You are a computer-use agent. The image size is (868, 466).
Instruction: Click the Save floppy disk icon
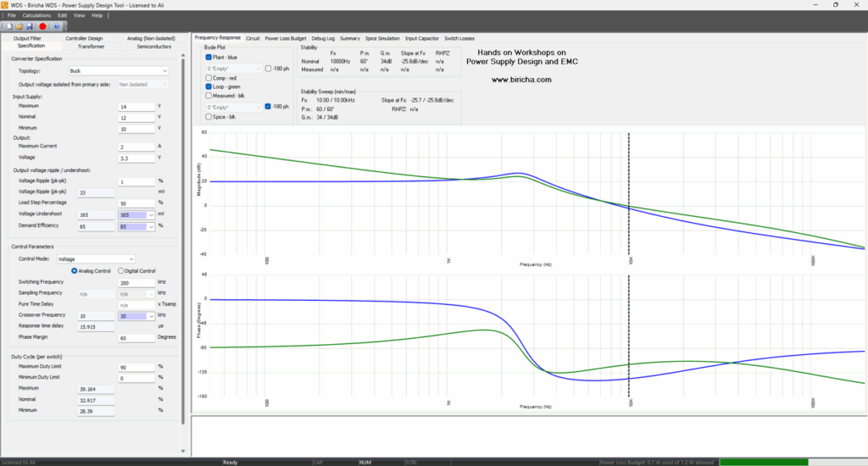point(29,27)
